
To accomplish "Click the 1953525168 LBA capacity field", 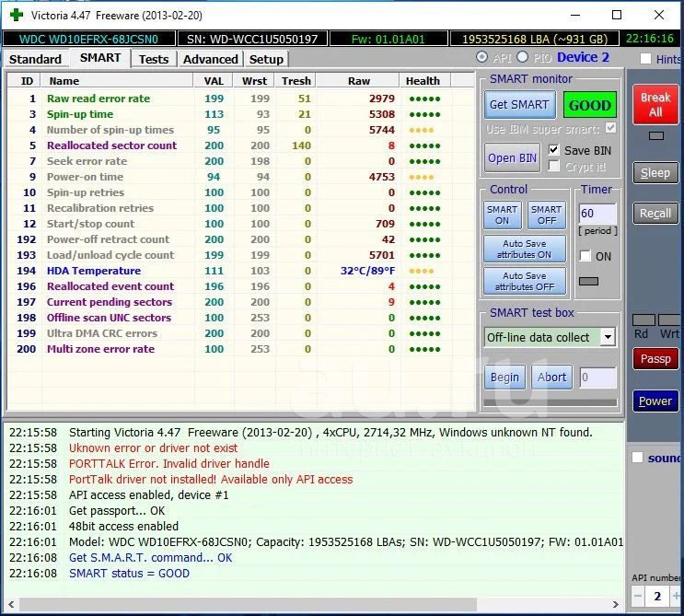I will pyautogui.click(x=535, y=39).
